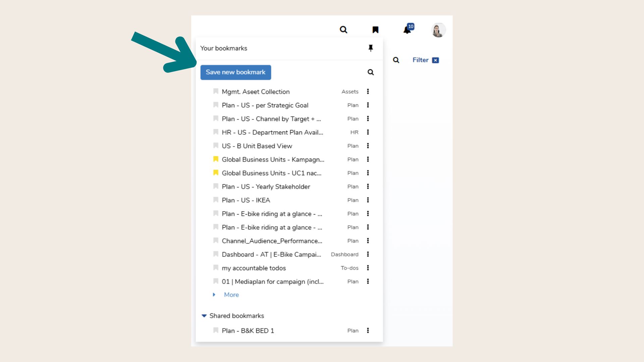Open options menu for Mgmt. Aseet Collection
The image size is (644, 362).
pyautogui.click(x=368, y=92)
